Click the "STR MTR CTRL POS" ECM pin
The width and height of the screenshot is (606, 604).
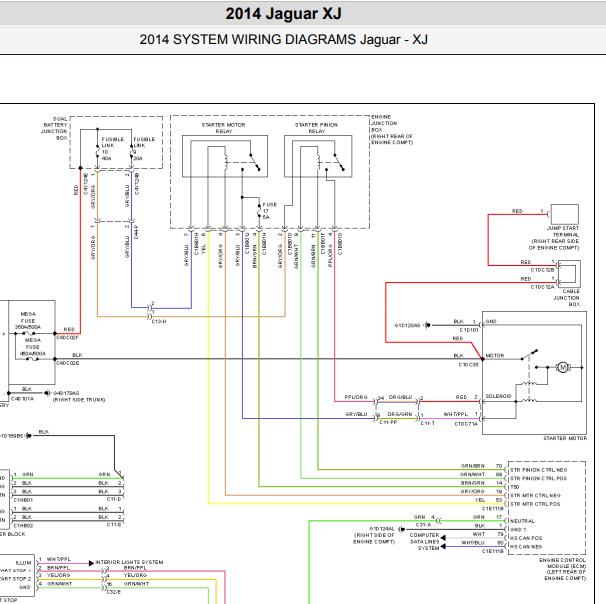535,504
